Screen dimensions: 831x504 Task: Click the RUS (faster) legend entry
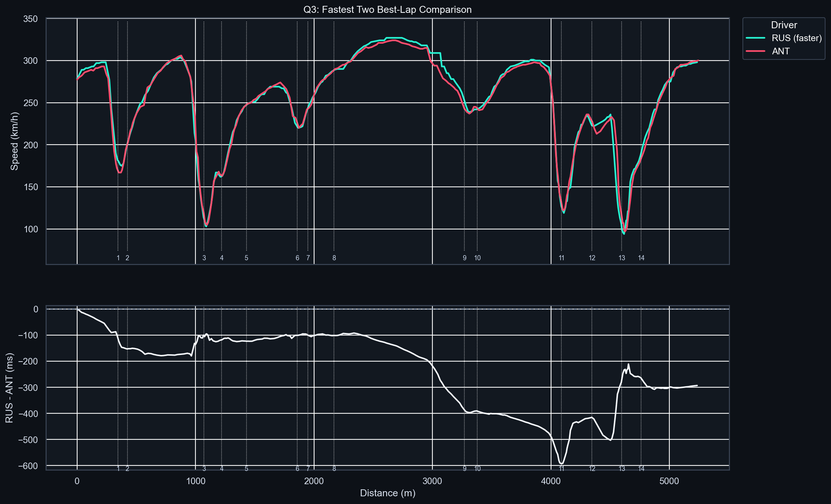796,38
